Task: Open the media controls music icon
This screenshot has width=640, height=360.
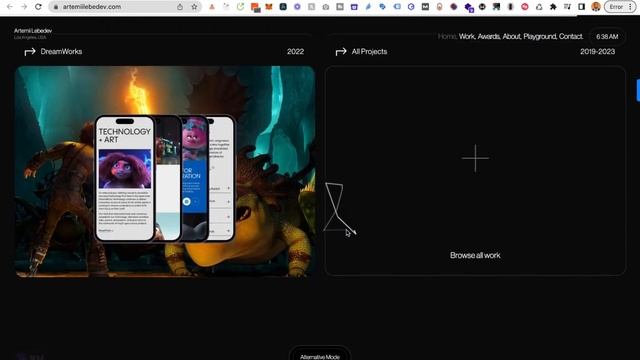Action: click(567, 7)
